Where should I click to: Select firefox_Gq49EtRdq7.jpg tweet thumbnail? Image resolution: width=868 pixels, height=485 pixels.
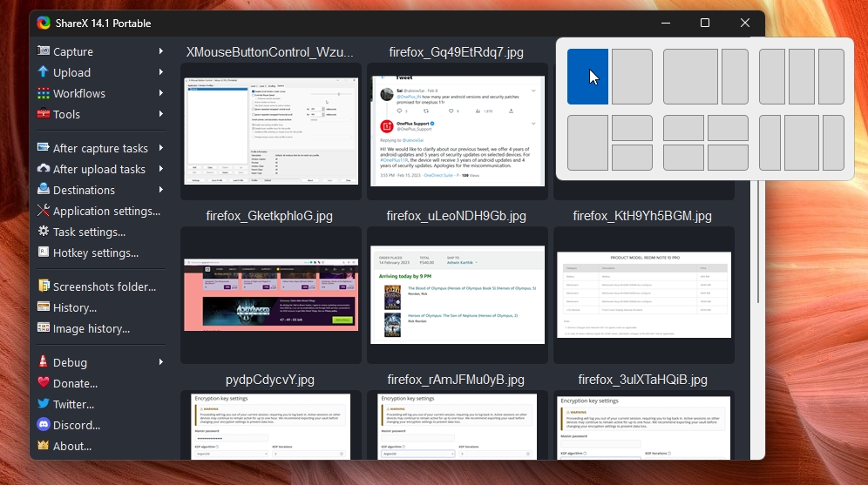click(458, 131)
